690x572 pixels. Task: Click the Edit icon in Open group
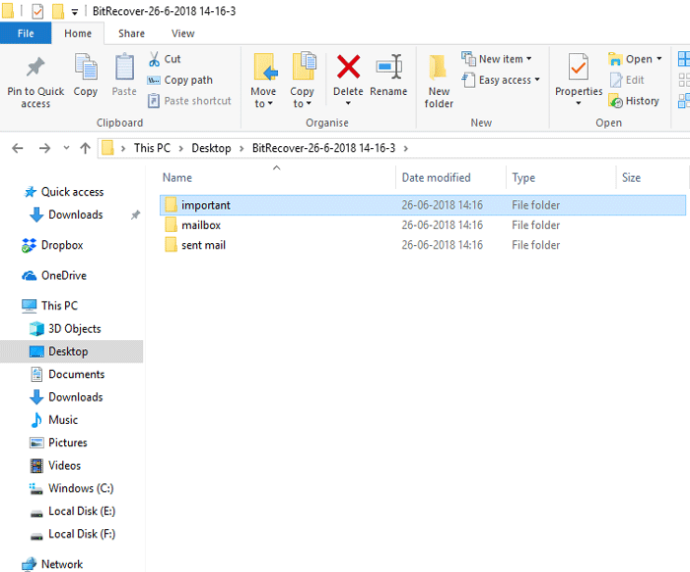(616, 80)
